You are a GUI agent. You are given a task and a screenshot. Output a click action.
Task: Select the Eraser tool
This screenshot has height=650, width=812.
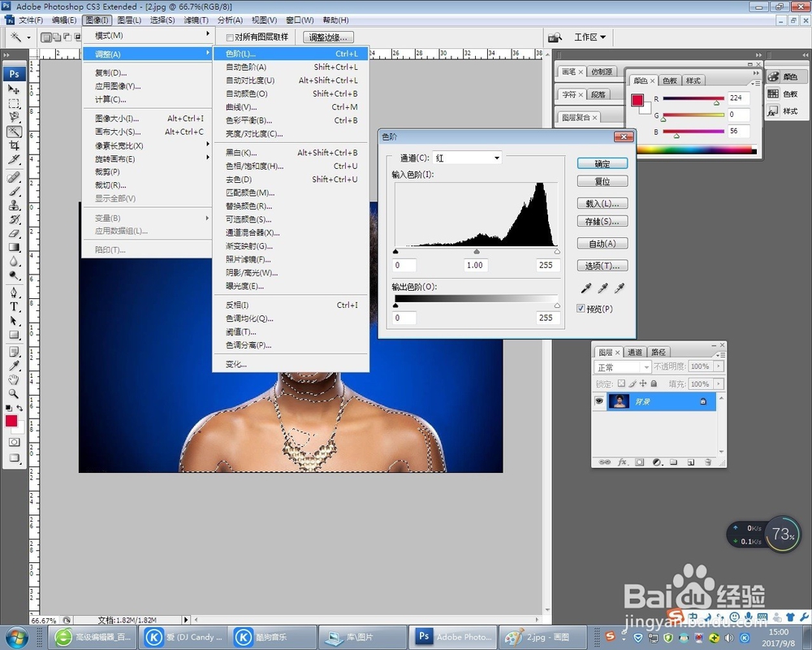click(x=14, y=233)
